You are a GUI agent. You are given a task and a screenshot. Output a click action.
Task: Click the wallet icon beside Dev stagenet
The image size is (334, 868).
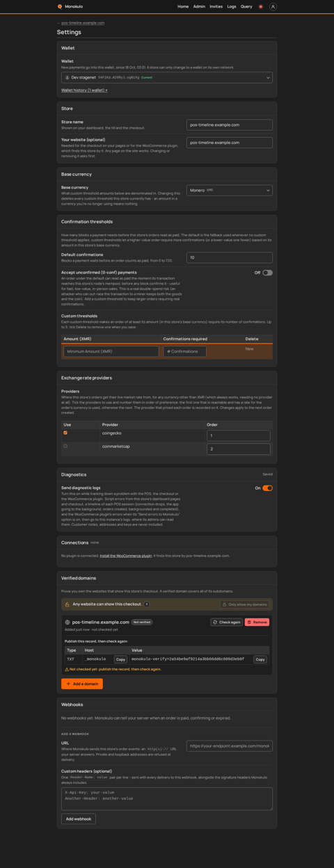tap(67, 78)
